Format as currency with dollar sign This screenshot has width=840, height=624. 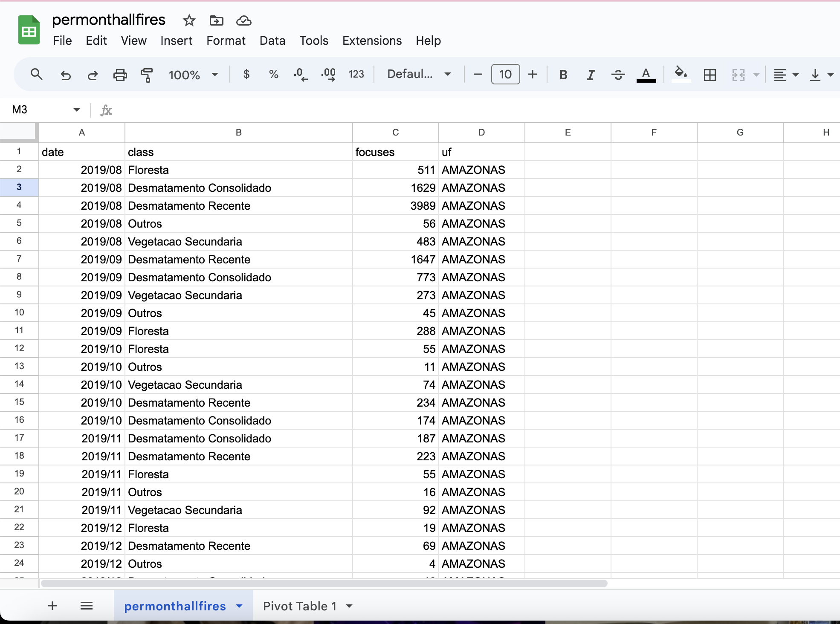(x=246, y=75)
